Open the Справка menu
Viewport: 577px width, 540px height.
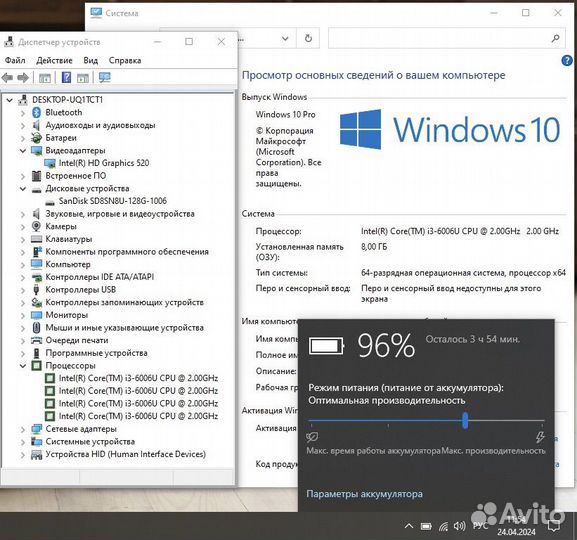[x=125, y=60]
